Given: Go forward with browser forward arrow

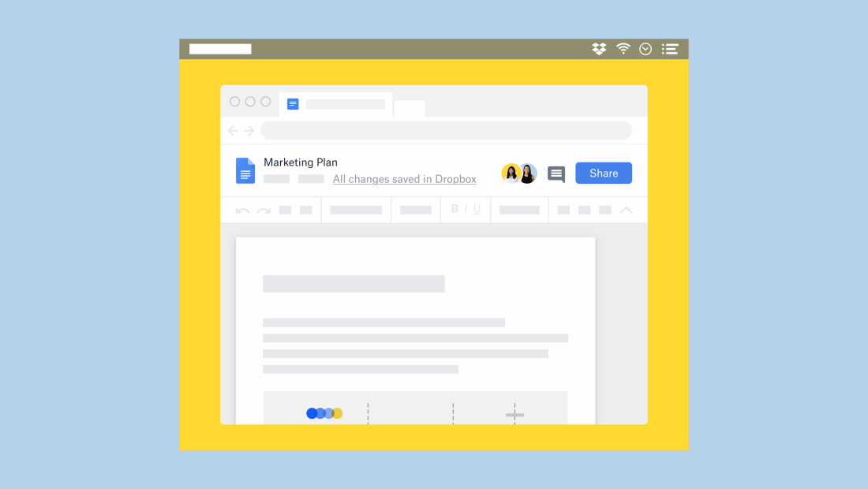Looking at the screenshot, I should (249, 131).
